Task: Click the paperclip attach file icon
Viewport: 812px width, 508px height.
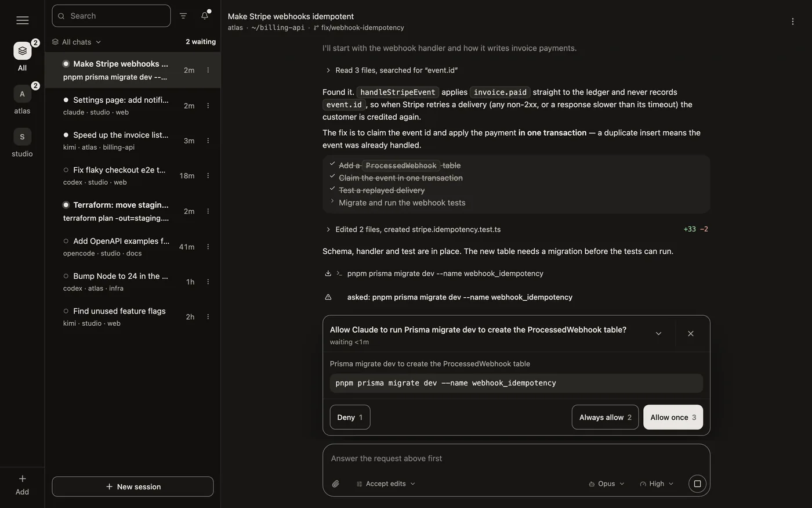Action: 335,484
